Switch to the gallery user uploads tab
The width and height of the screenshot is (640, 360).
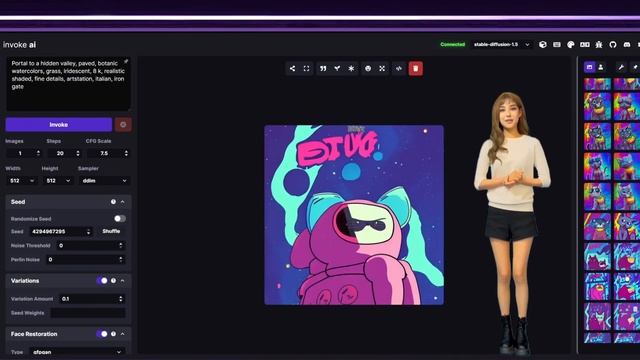pos(601,67)
